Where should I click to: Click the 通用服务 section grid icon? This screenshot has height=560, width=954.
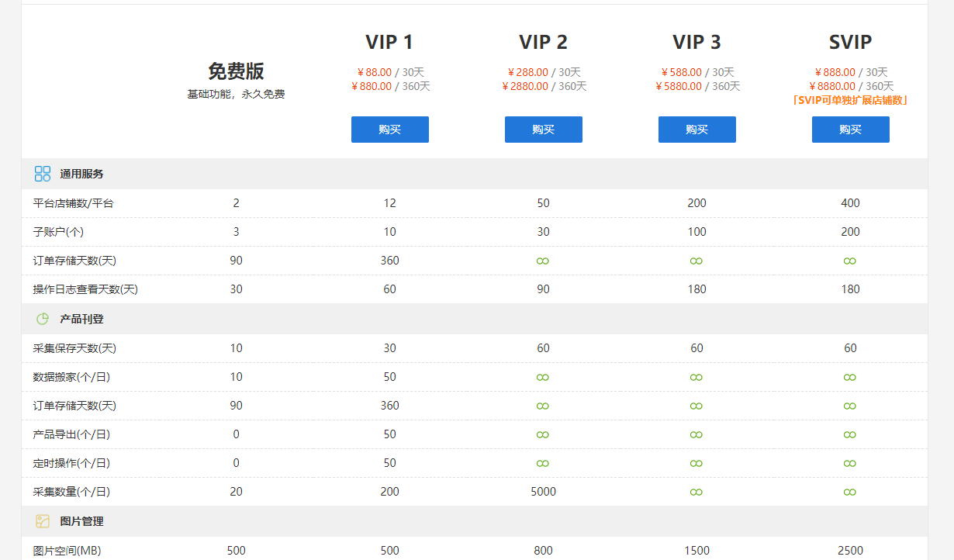coord(43,174)
